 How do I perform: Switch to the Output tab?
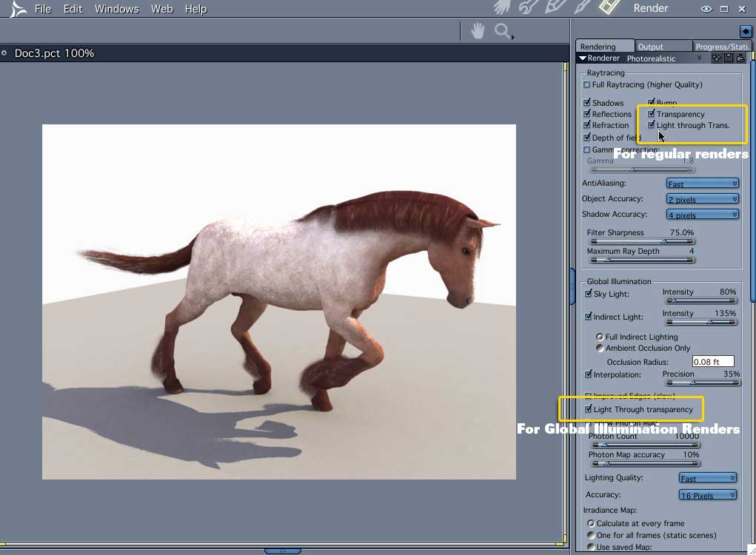coord(650,47)
